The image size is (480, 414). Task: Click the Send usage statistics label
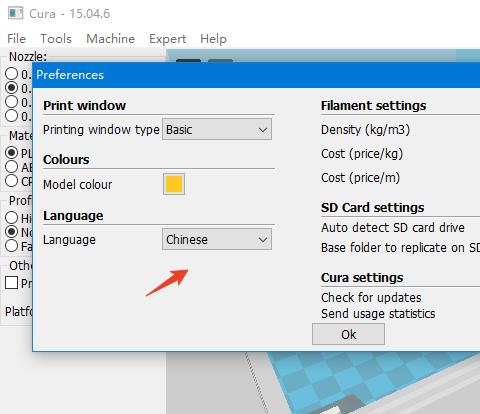pos(378,313)
